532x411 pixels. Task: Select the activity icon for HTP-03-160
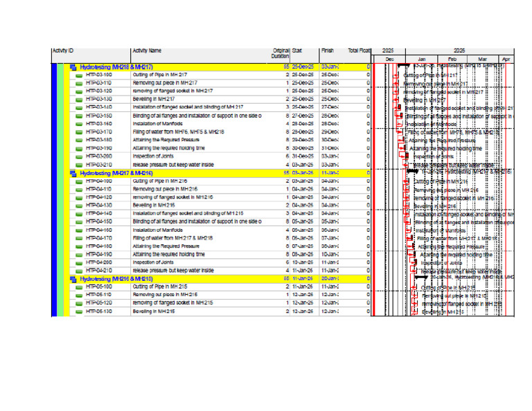coord(79,125)
